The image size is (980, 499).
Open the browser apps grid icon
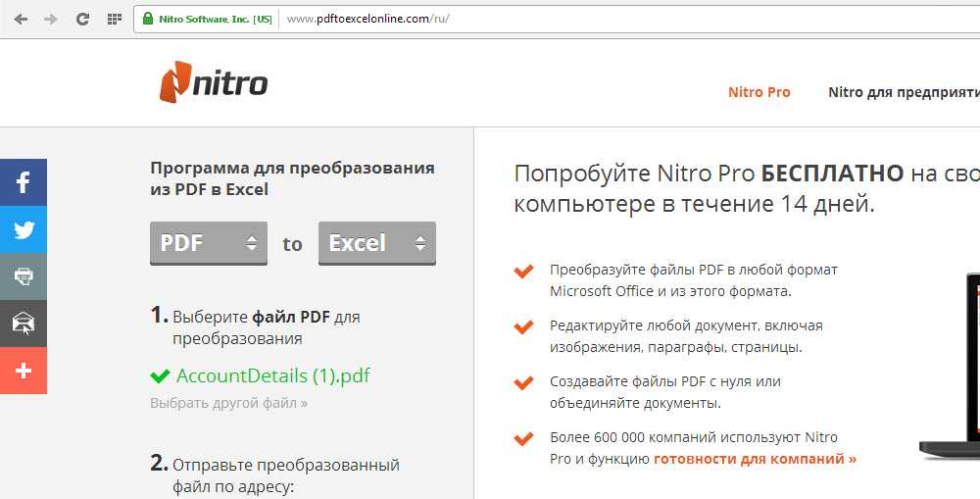coord(114,19)
